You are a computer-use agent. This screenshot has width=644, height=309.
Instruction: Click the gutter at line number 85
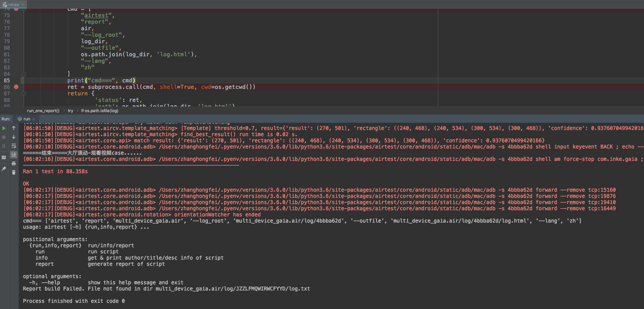tap(7, 81)
